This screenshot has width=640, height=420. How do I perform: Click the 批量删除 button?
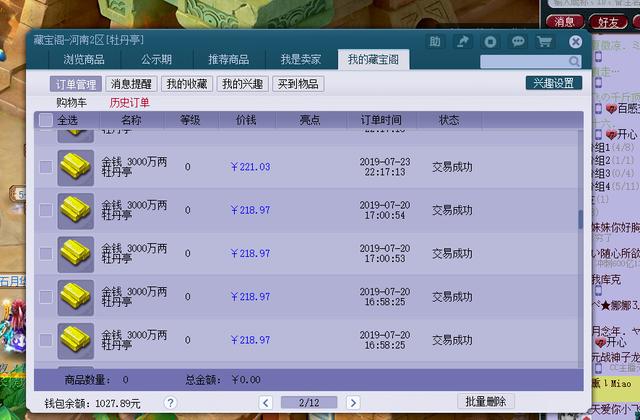tap(486, 401)
